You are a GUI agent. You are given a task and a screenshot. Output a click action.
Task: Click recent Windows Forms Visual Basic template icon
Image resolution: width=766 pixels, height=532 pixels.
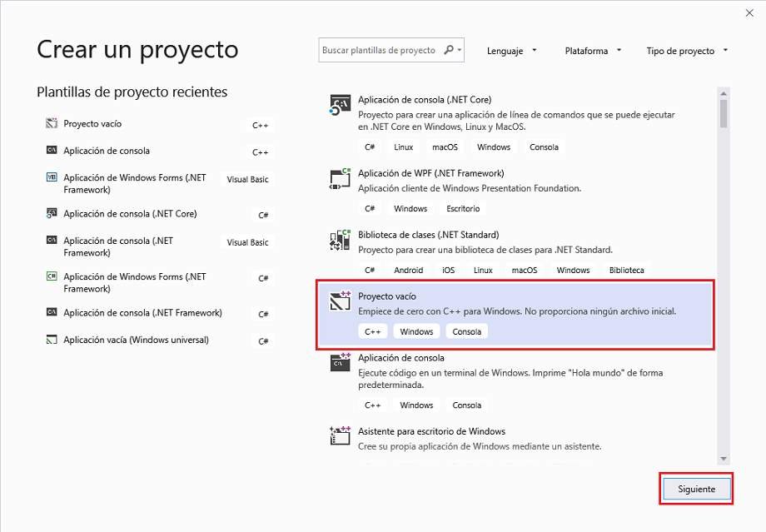click(51, 178)
